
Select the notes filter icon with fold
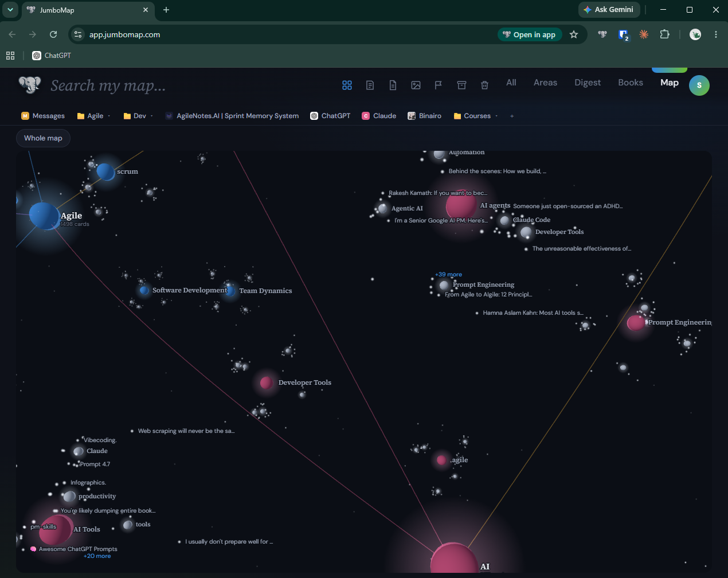click(x=370, y=85)
